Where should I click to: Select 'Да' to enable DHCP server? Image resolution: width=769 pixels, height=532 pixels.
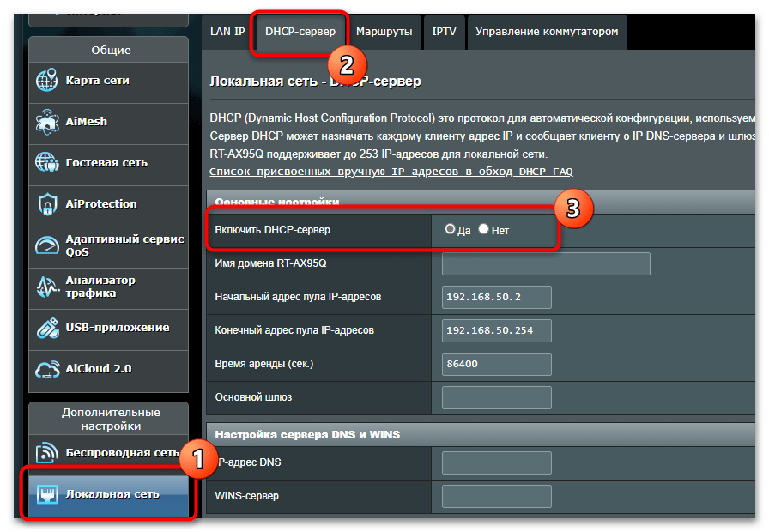click(x=451, y=230)
